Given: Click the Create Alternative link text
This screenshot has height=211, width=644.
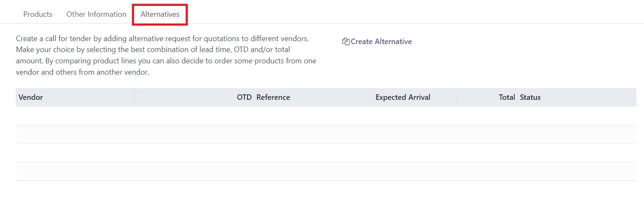Looking at the screenshot, I should tap(381, 42).
